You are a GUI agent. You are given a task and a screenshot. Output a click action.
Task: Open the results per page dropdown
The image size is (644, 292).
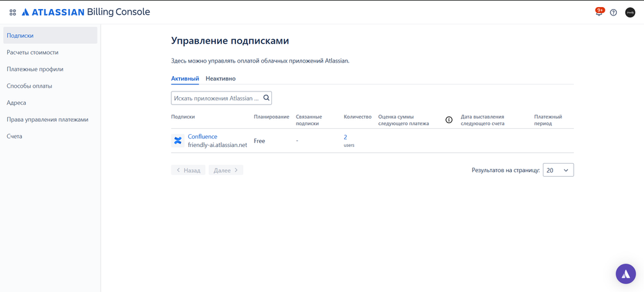558,170
